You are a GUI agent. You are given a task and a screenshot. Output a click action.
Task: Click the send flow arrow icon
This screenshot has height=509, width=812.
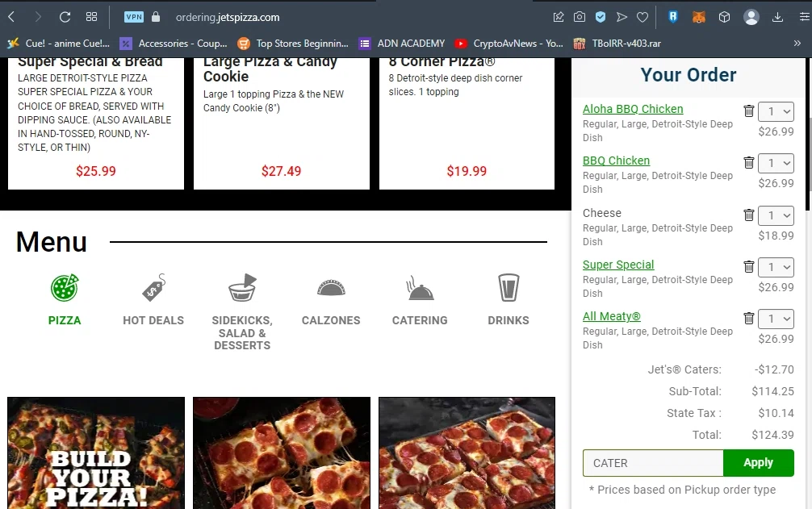tap(622, 17)
